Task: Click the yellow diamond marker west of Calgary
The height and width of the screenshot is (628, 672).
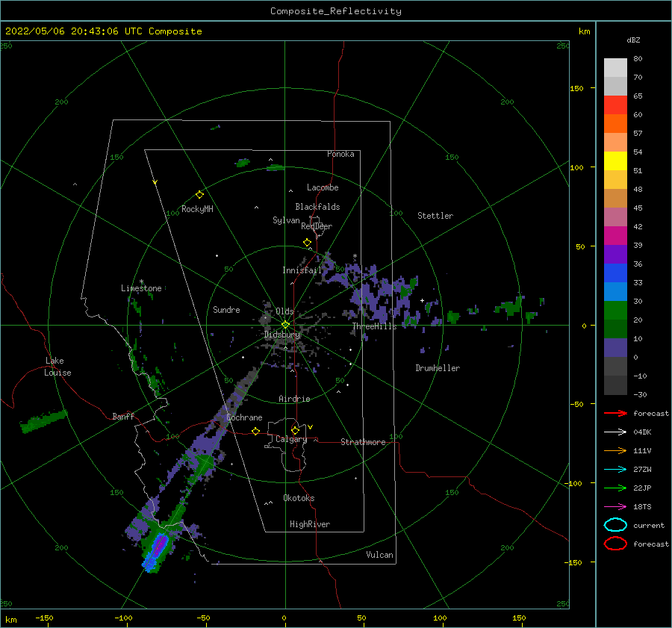Action: [255, 431]
